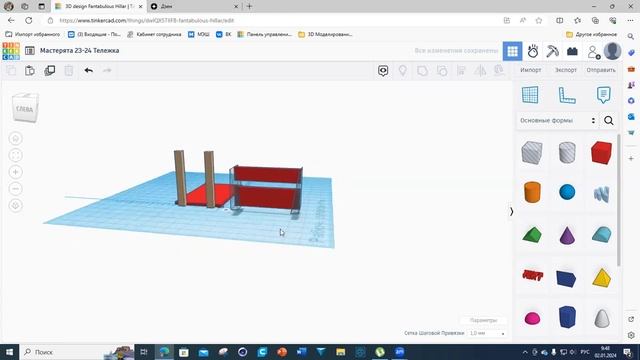Select the Ruler tool
This screenshot has width=640, height=360.
tap(567, 95)
